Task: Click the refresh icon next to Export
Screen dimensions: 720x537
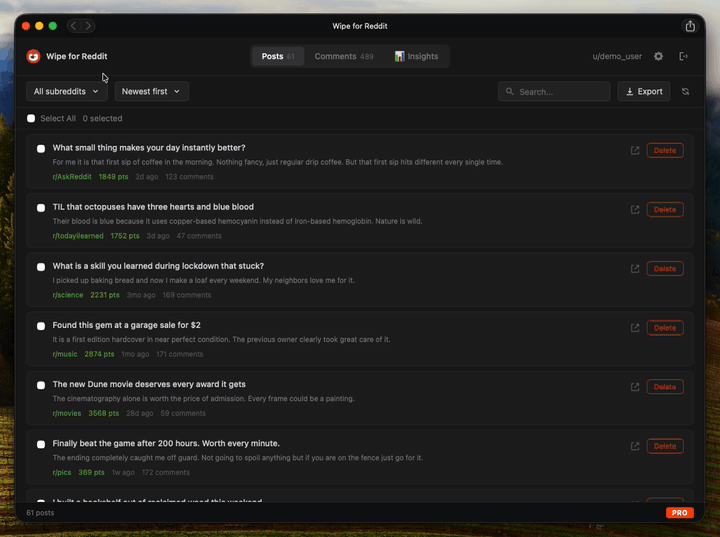Action: point(686,91)
